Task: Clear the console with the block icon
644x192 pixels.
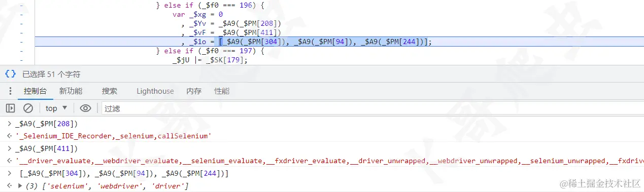Action: point(28,108)
